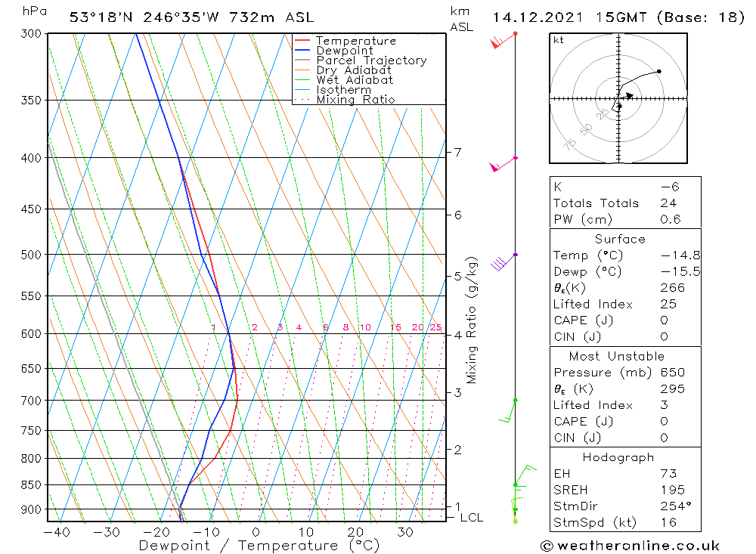The image size is (756, 554).
Task: Click the hPa unit label
Action: [35, 11]
